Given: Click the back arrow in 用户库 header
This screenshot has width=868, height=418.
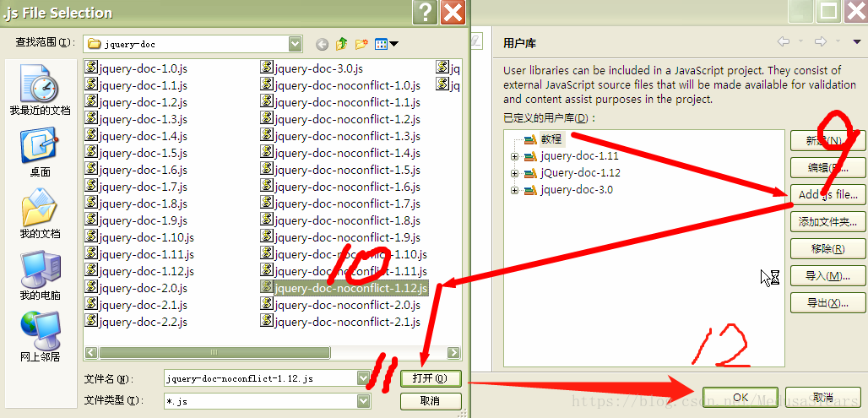Looking at the screenshot, I should [784, 42].
